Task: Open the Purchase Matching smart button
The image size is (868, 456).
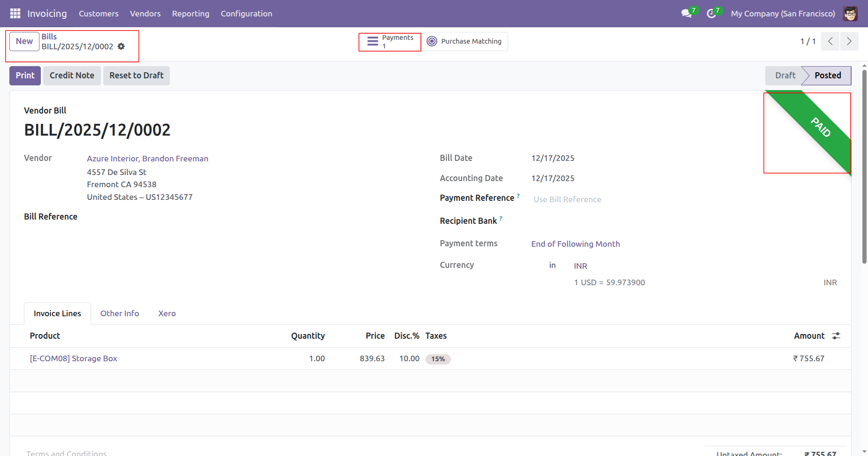Action: pyautogui.click(x=464, y=41)
